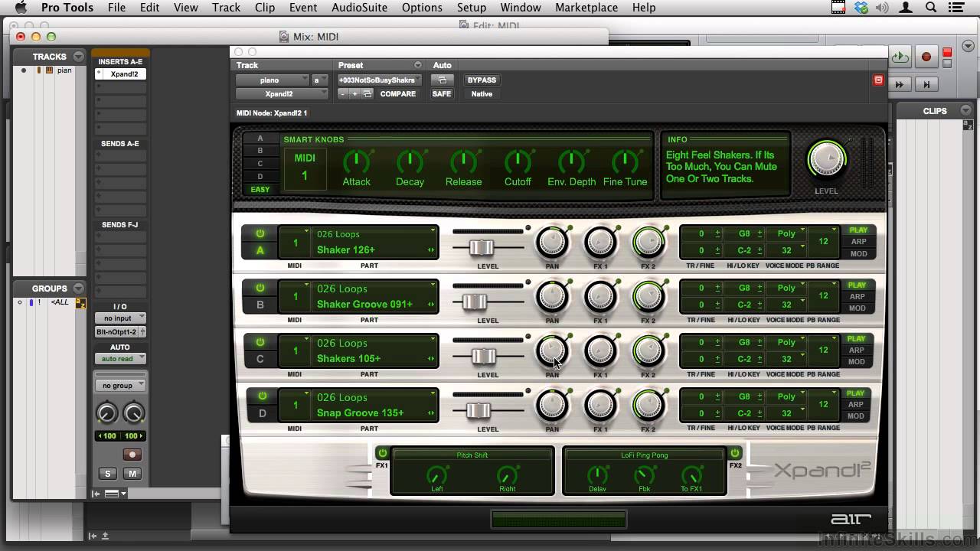The width and height of the screenshot is (980, 551).
Task: Click the FX 2 knob of part D
Action: pos(648,406)
